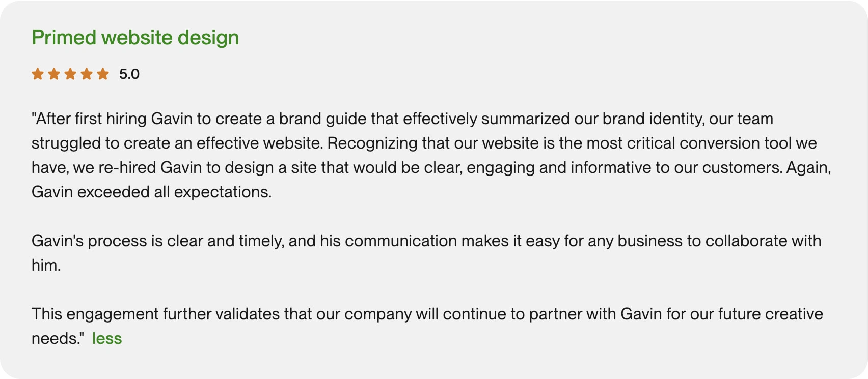The height and width of the screenshot is (379, 868).
Task: Click the first orange rating star
Action: coord(38,74)
